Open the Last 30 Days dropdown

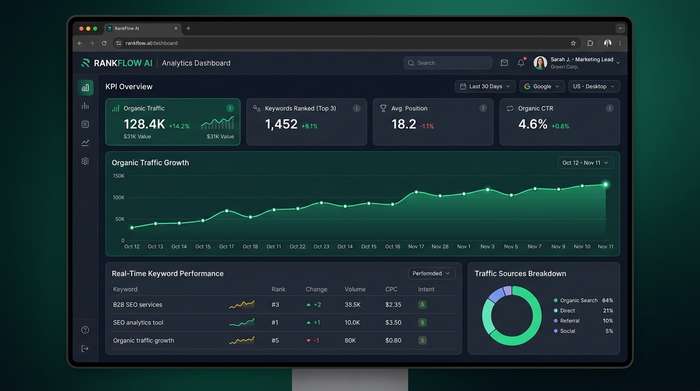pos(485,87)
